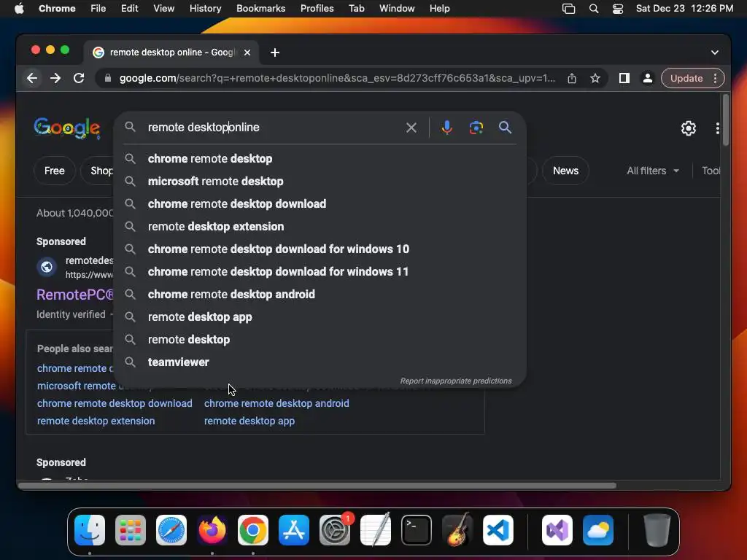Launch Firefox from the Dock

pos(212,530)
